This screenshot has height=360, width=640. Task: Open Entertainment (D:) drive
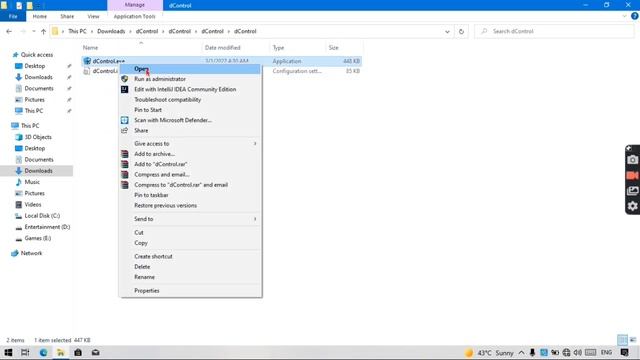(47, 227)
